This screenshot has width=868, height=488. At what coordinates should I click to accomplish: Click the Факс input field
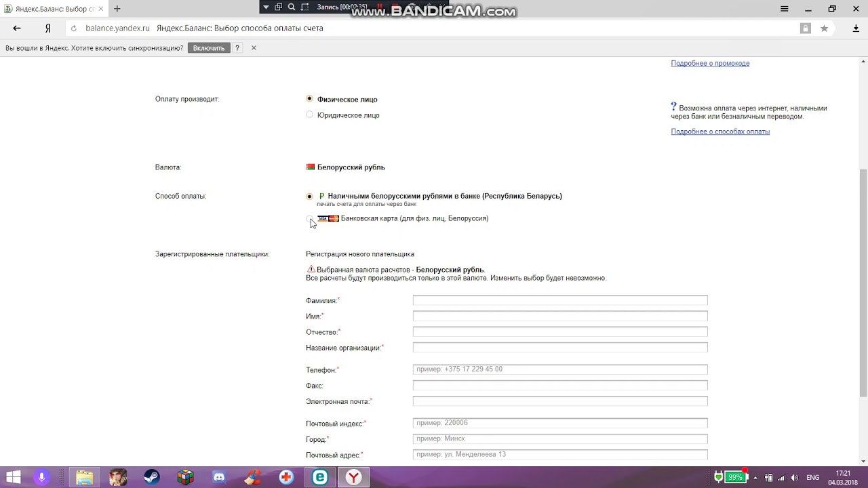pyautogui.click(x=560, y=385)
